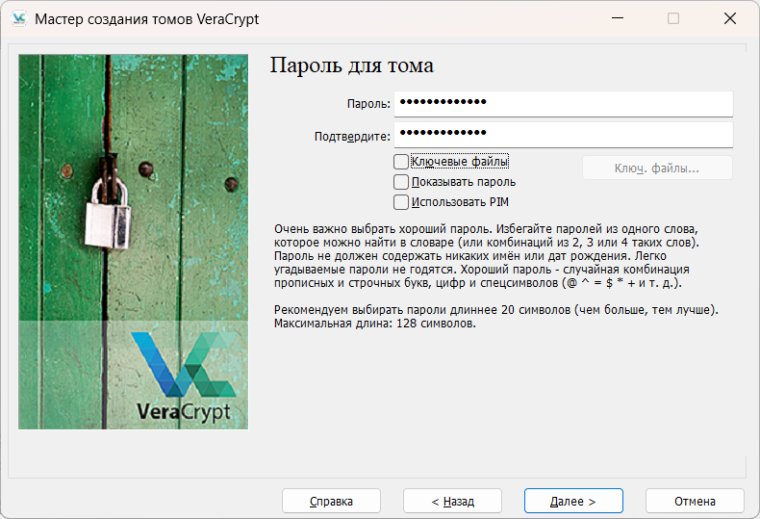Viewport: 760px width, 519px height.
Task: Cancel the wizard with Отмена
Action: click(694, 501)
